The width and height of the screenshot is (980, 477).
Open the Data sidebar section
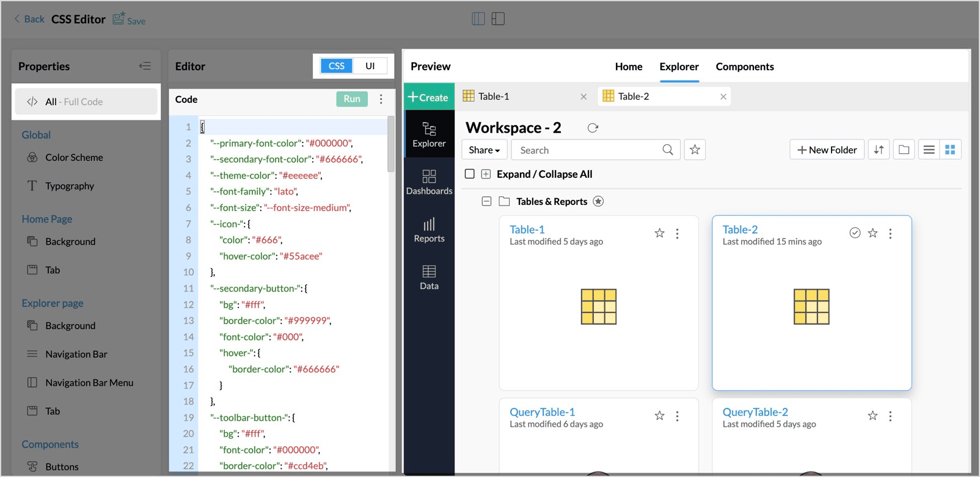(429, 277)
